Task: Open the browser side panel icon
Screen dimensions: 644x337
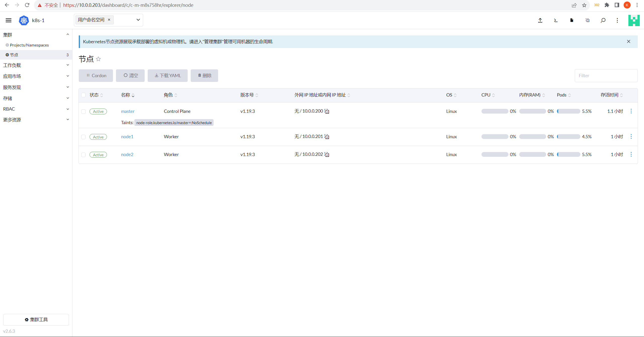Action: tap(617, 5)
